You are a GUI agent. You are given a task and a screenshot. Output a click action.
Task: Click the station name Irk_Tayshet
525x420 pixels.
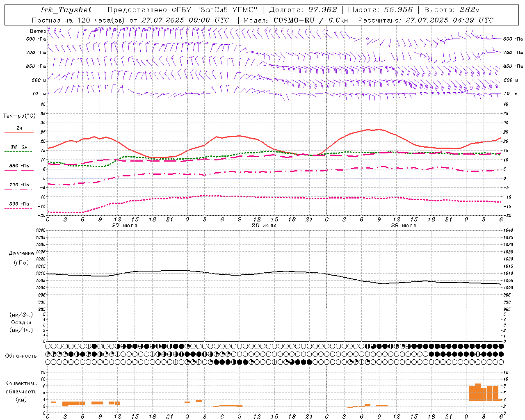click(66, 10)
